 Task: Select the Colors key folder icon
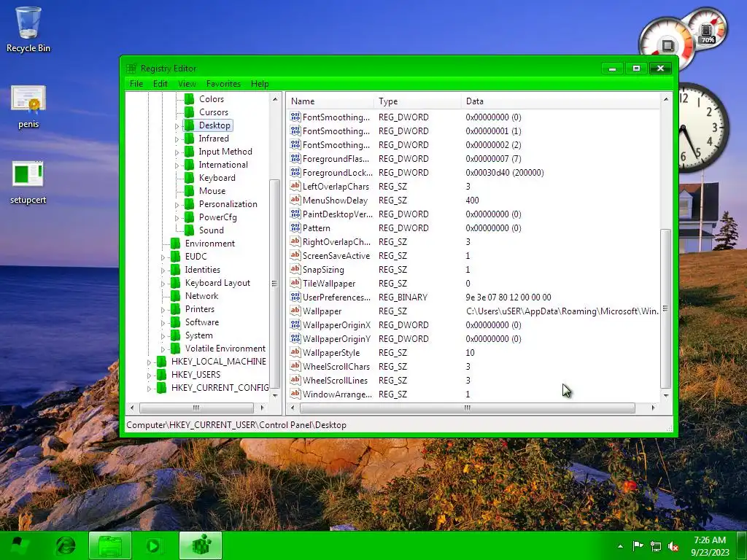tap(189, 99)
